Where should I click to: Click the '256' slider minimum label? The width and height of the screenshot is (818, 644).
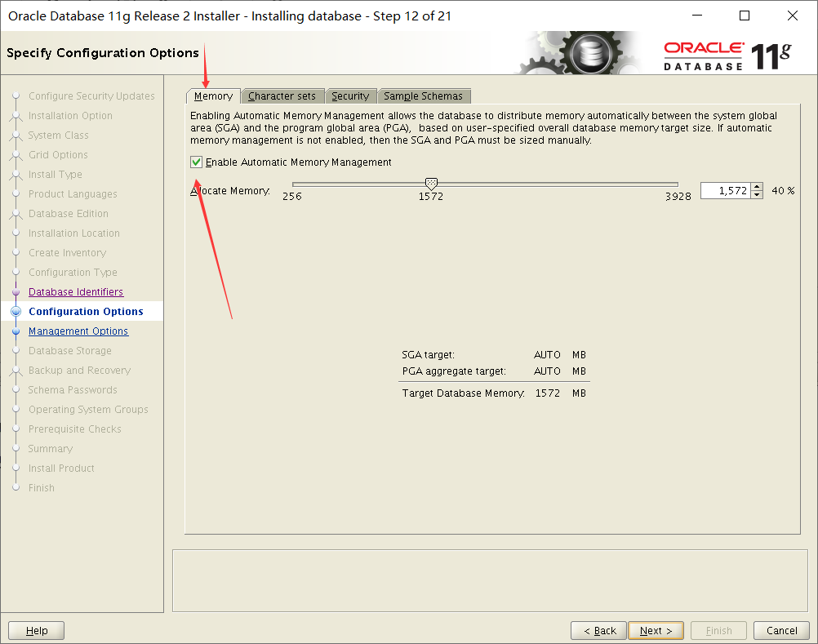point(292,197)
